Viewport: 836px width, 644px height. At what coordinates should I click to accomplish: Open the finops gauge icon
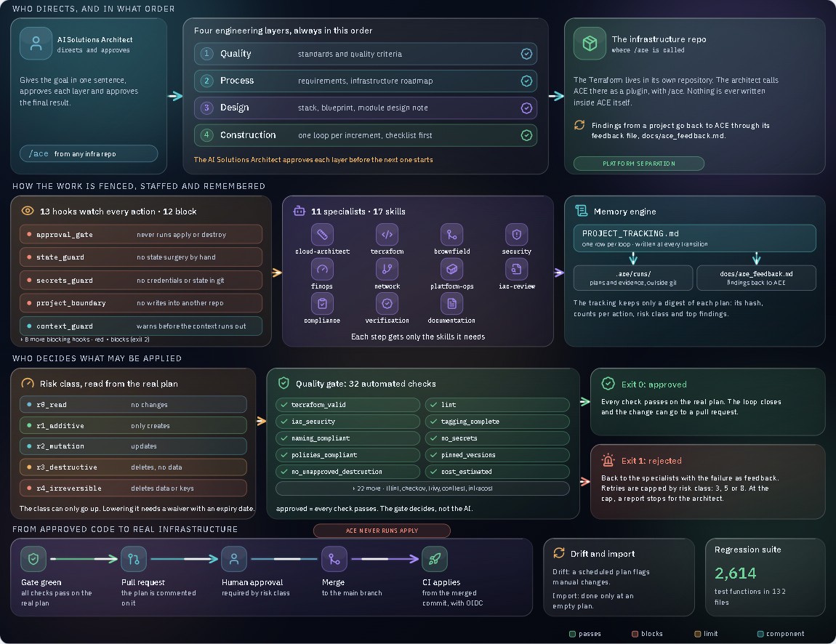coord(322,269)
